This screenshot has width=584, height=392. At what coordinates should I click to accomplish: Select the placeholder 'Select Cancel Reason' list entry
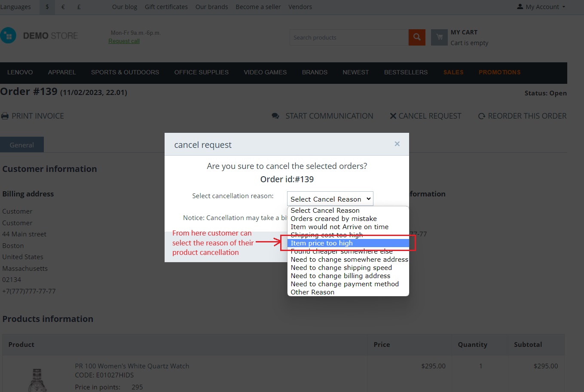pos(348,210)
